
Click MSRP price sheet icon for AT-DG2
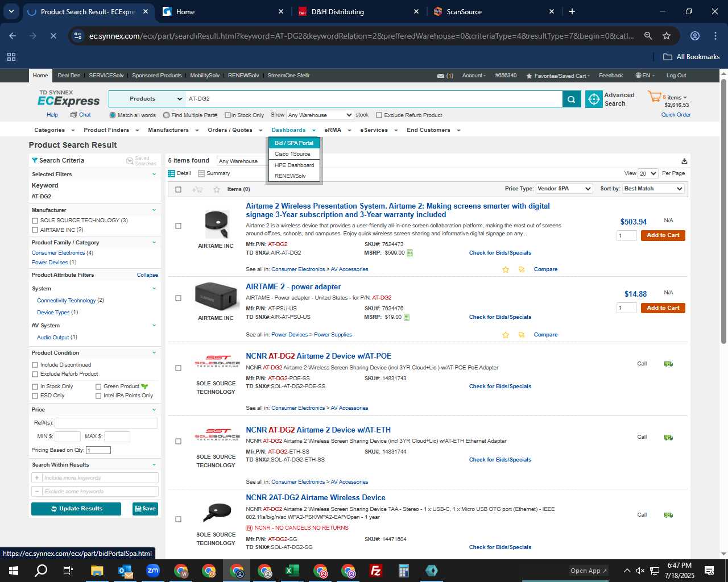coord(410,253)
